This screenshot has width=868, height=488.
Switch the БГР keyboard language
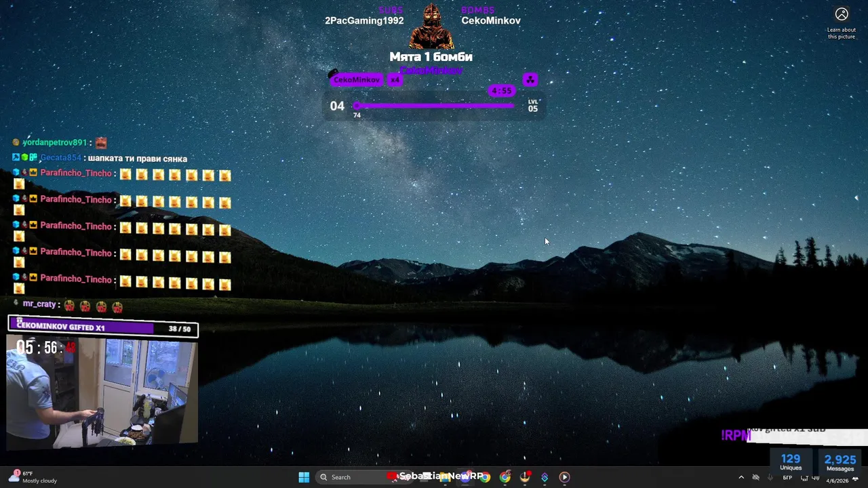787,478
